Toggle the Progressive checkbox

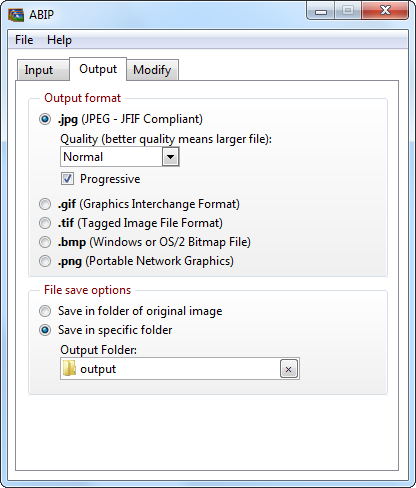(x=67, y=179)
